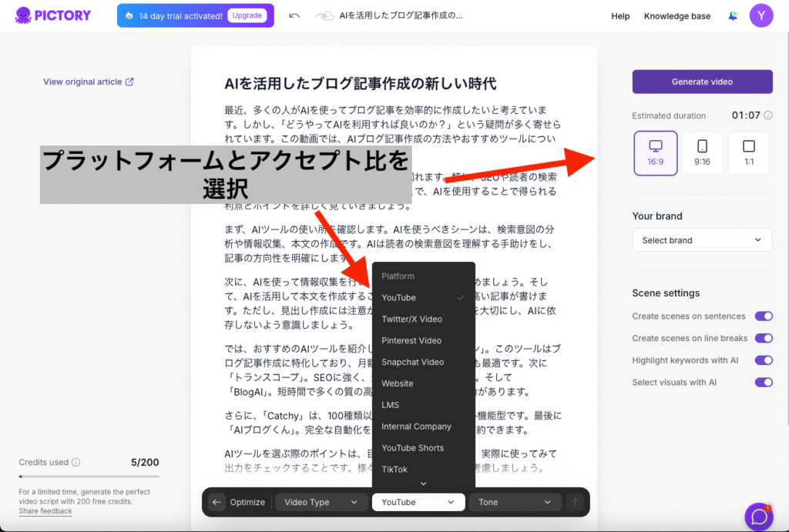Click the cloud save status icon
This screenshot has width=789, height=532.
click(x=324, y=15)
